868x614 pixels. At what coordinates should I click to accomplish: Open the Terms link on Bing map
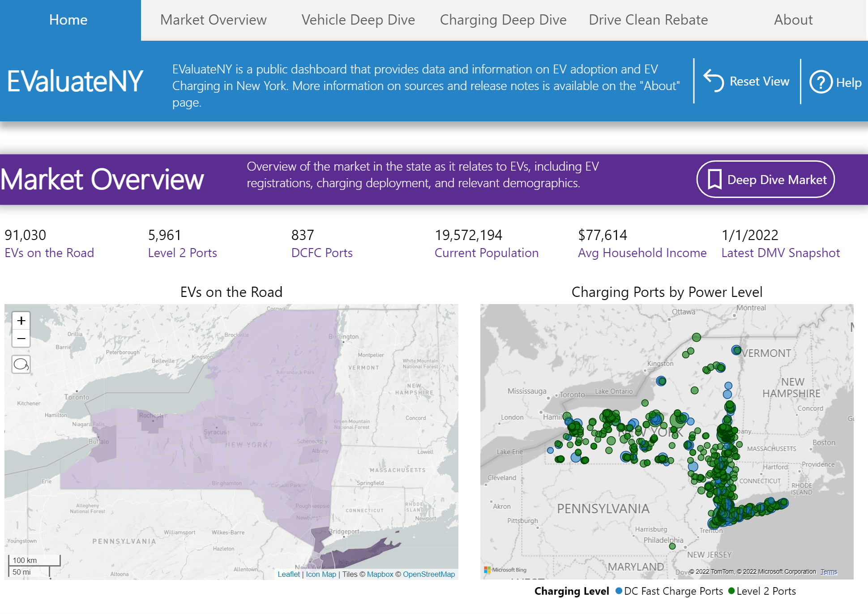[829, 571]
